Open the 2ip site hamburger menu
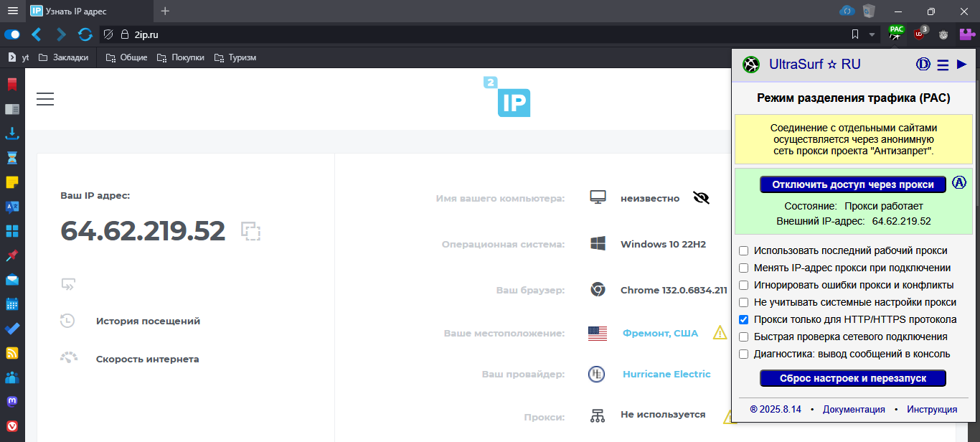 (45, 99)
